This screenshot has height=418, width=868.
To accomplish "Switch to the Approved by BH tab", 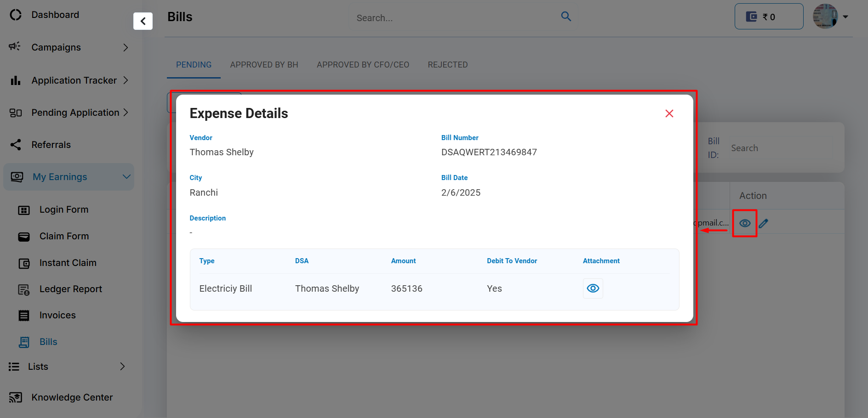I will click(264, 65).
